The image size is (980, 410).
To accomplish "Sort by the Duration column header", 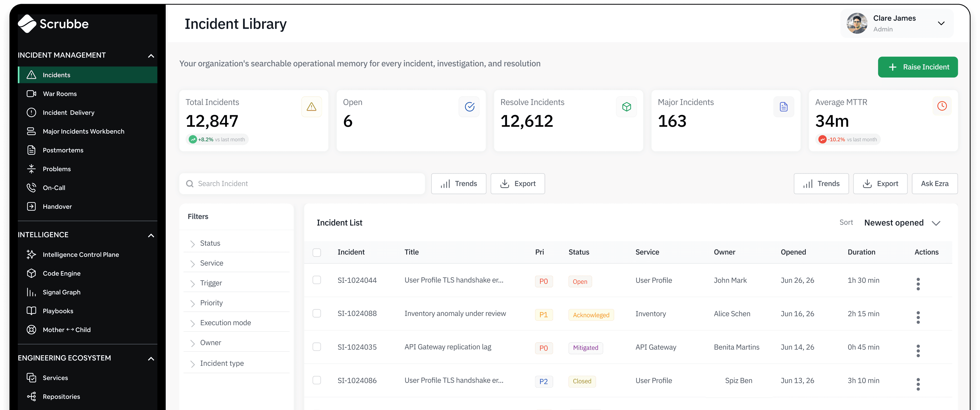I will coord(861,252).
